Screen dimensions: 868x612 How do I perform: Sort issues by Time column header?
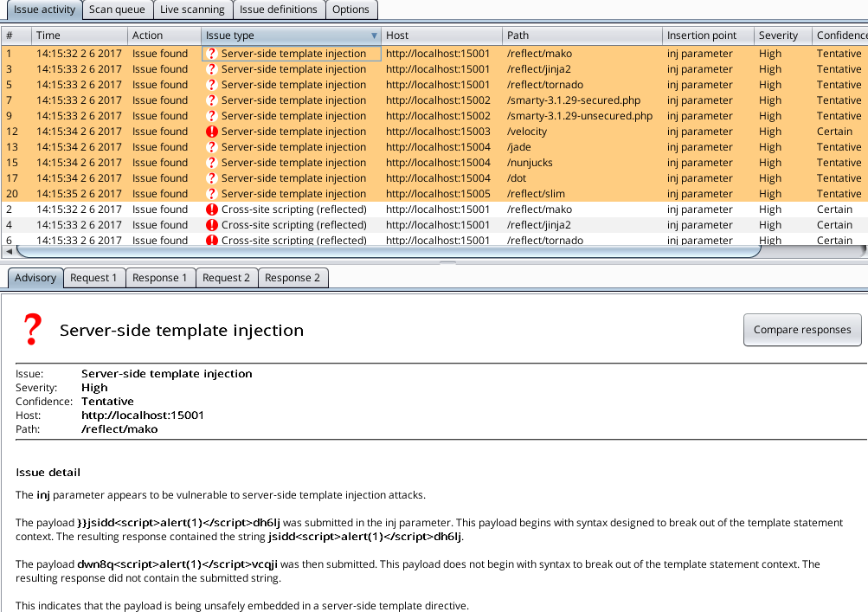click(x=48, y=35)
